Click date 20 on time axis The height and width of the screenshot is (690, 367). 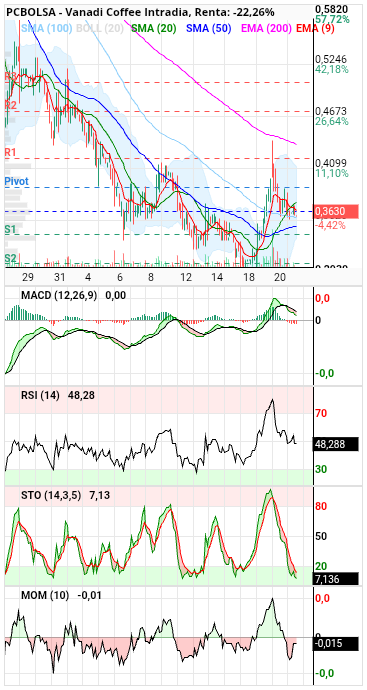tap(279, 278)
